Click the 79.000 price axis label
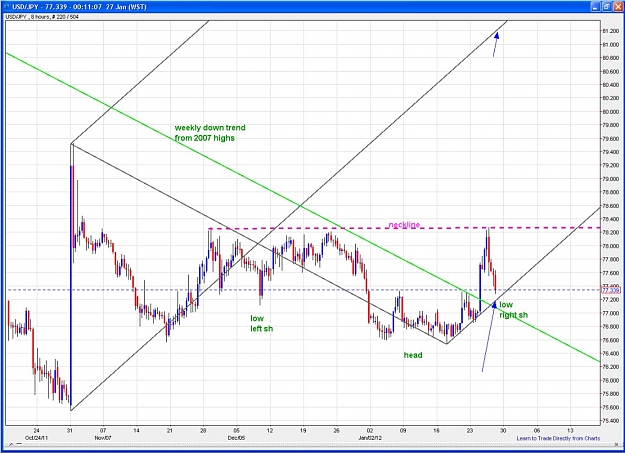625x453 pixels. (x=611, y=179)
